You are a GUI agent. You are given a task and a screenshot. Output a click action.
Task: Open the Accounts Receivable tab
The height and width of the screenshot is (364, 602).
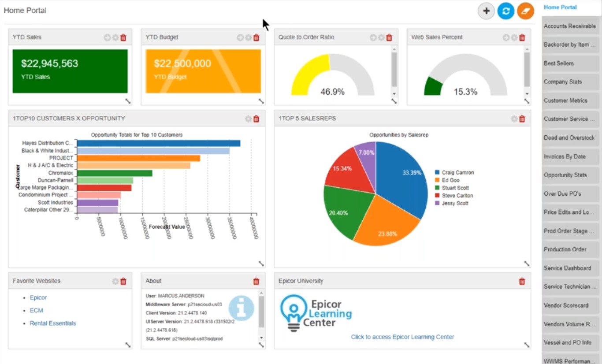tap(569, 26)
